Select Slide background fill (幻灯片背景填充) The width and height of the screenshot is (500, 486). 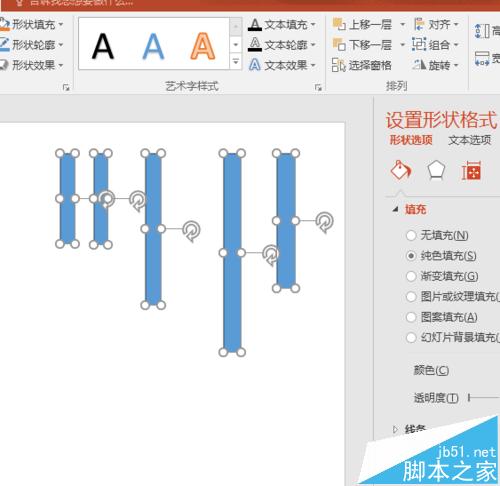pyautogui.click(x=411, y=337)
